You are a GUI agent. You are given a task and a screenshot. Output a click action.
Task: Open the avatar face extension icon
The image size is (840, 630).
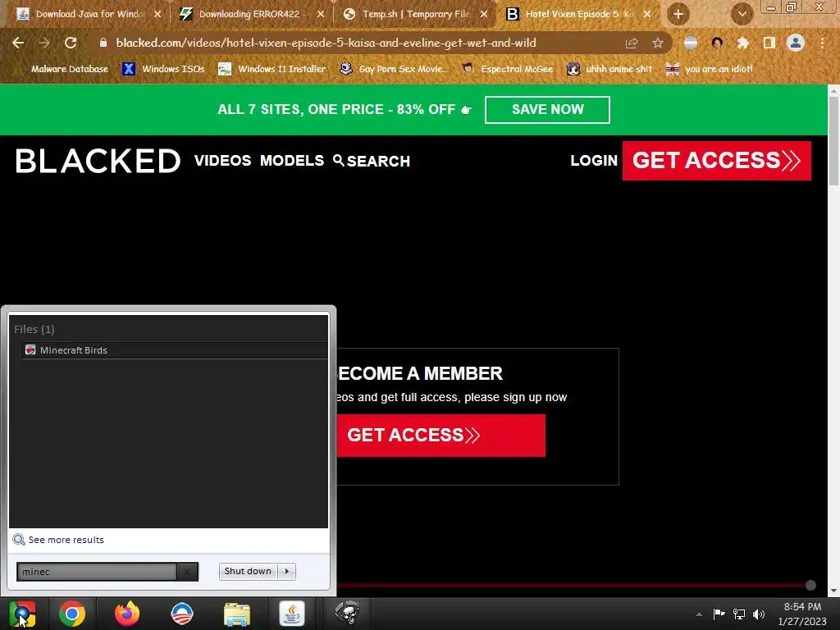(717, 43)
